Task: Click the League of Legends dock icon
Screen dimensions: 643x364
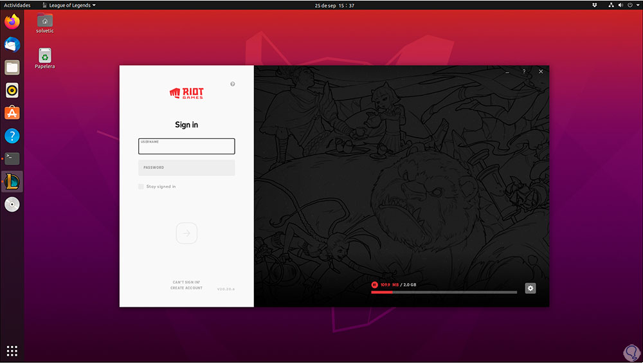Action: (x=12, y=181)
